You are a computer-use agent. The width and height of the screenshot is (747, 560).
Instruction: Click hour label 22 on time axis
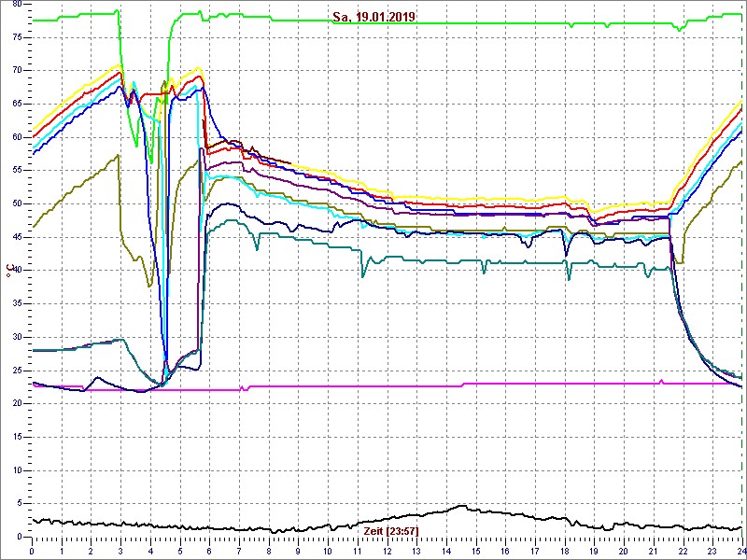(684, 552)
